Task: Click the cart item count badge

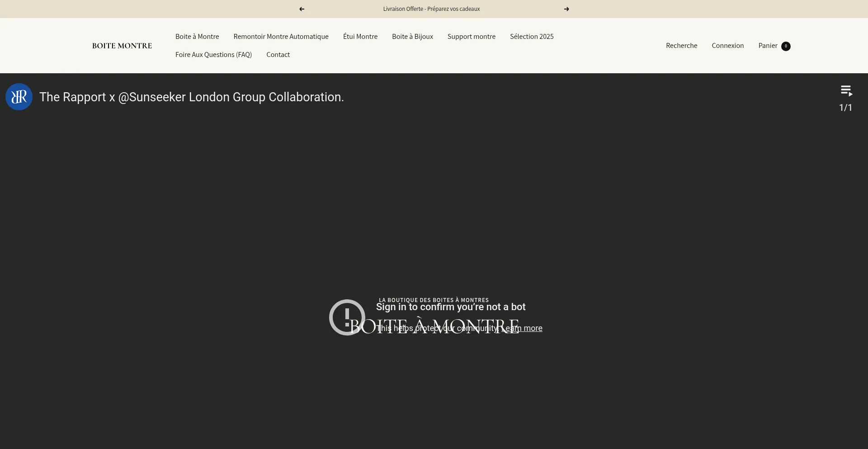Action: [x=786, y=46]
